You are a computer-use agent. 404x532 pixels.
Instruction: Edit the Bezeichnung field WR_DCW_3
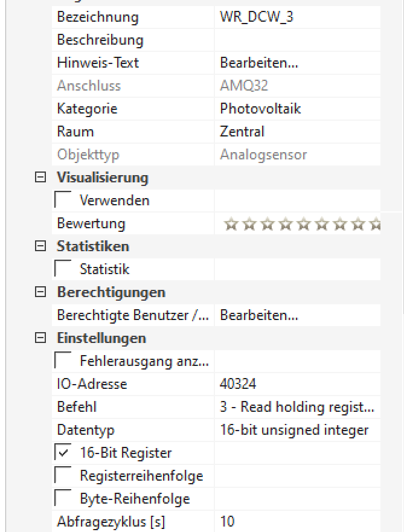click(x=297, y=18)
